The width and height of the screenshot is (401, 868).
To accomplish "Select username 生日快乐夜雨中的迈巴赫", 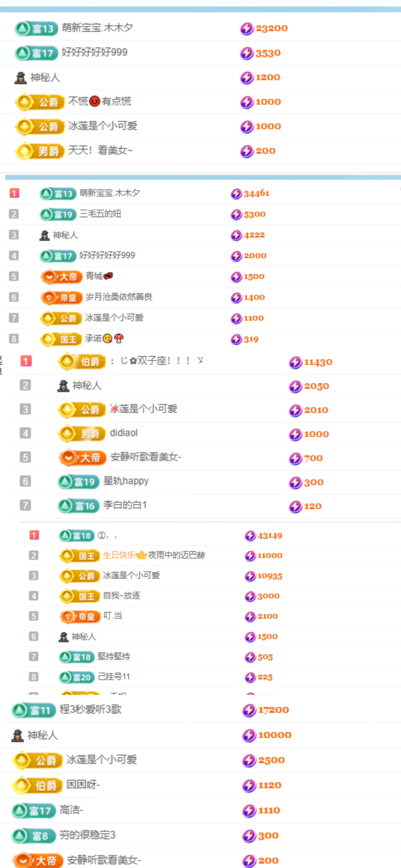I will [x=154, y=555].
